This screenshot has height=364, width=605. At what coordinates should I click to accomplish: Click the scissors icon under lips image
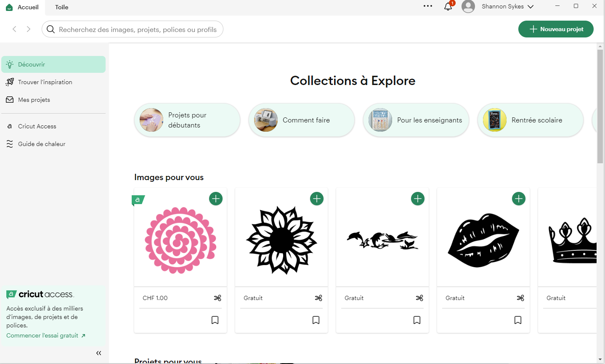(x=520, y=298)
